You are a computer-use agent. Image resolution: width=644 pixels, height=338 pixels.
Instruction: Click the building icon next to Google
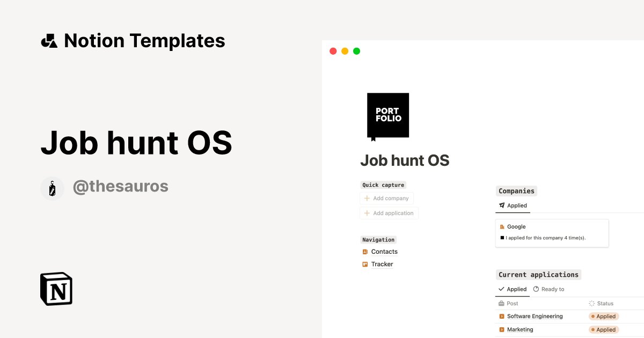point(503,226)
